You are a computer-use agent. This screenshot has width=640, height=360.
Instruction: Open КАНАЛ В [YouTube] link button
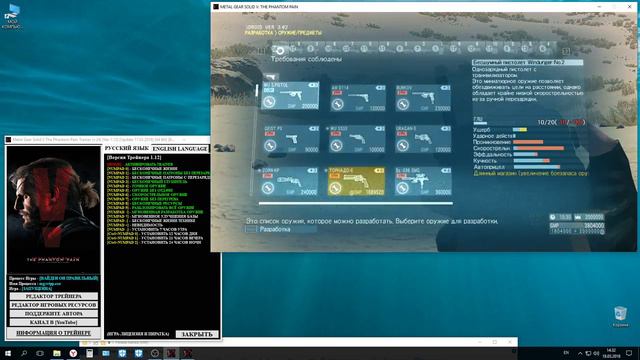click(53, 322)
